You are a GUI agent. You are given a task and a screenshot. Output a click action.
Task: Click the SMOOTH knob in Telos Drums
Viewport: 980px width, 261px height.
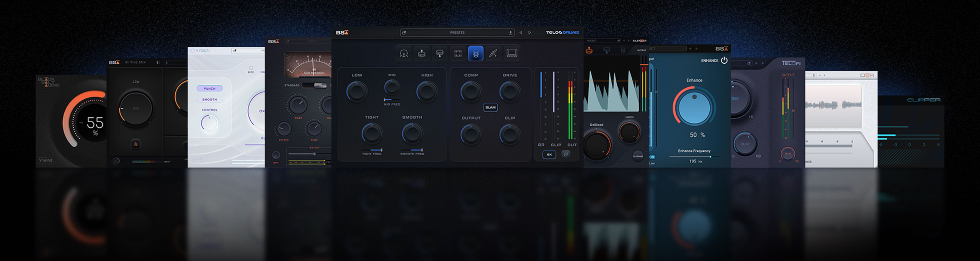(412, 134)
